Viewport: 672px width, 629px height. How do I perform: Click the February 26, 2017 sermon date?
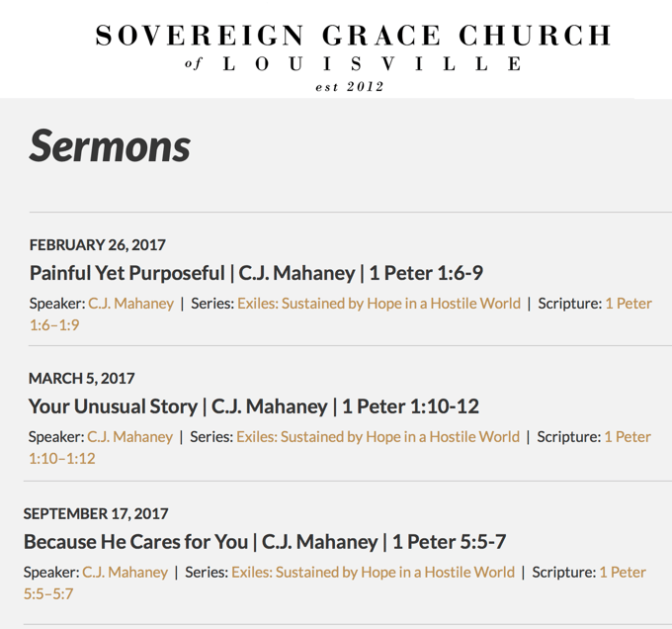click(98, 244)
